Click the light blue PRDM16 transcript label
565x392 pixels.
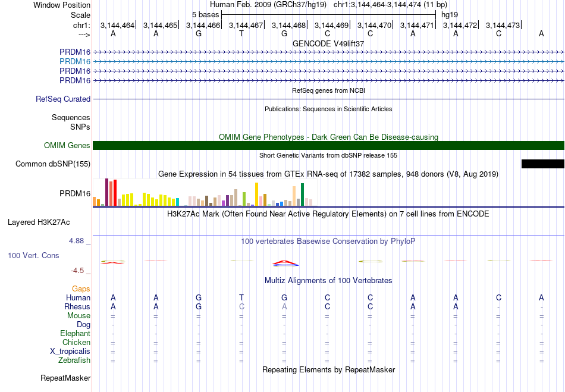pos(75,62)
